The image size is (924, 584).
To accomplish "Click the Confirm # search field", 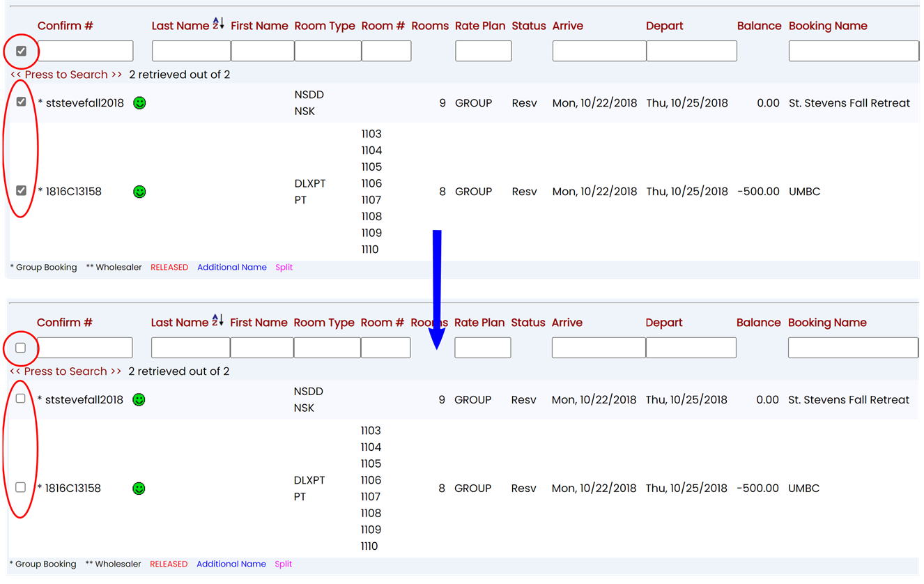I will click(85, 50).
